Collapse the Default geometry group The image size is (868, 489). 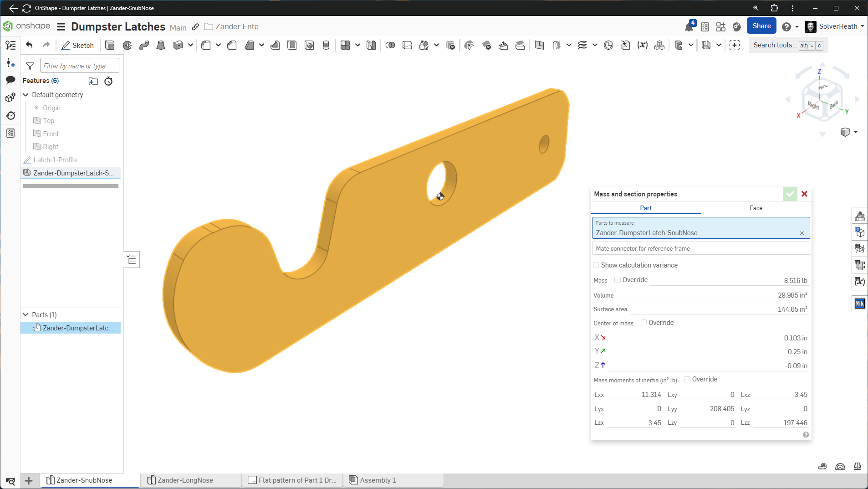pyautogui.click(x=26, y=95)
